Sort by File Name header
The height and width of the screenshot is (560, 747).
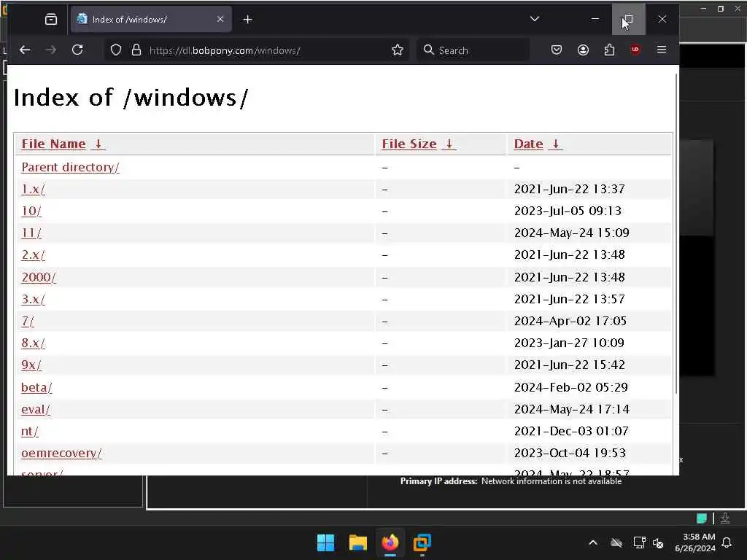pyautogui.click(x=53, y=144)
